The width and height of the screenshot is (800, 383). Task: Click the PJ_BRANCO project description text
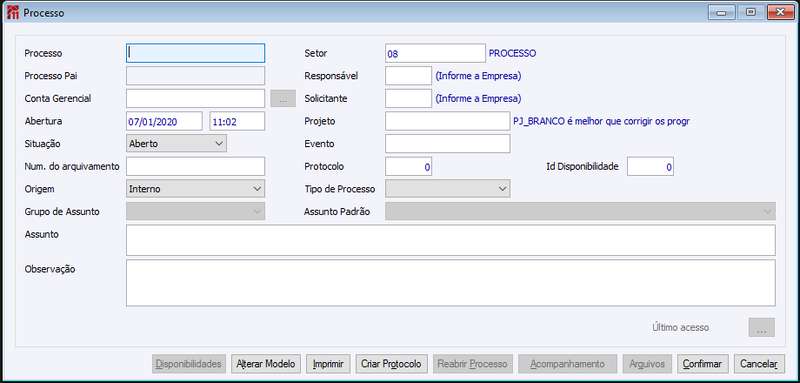[602, 121]
